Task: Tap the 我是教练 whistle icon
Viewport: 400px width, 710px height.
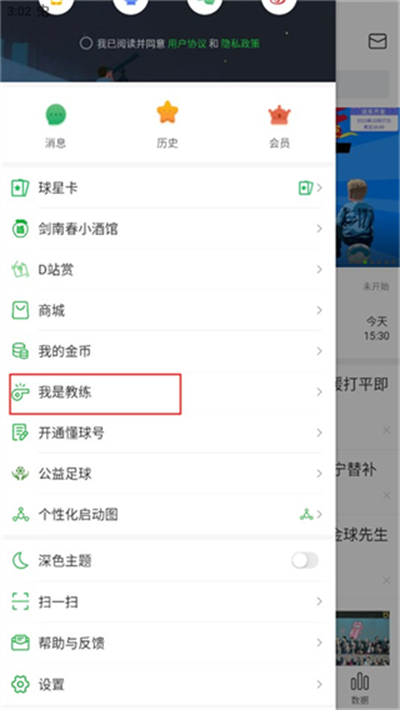Action: [20, 393]
